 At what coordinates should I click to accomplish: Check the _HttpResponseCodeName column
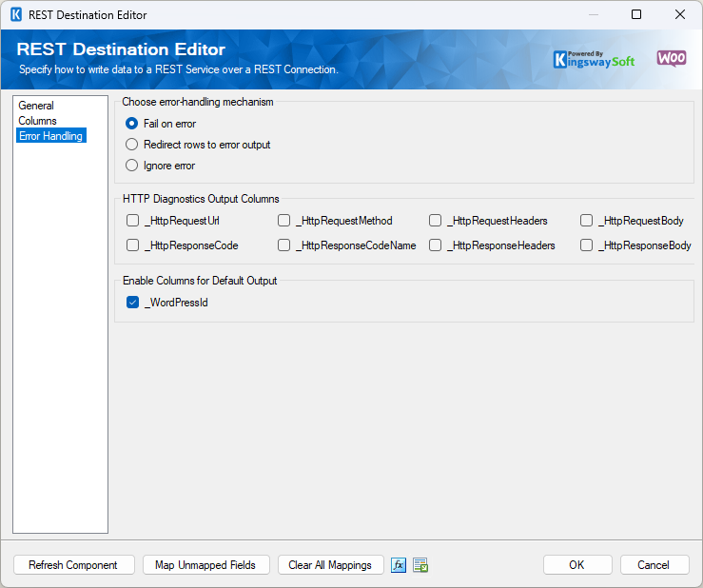[x=283, y=245]
